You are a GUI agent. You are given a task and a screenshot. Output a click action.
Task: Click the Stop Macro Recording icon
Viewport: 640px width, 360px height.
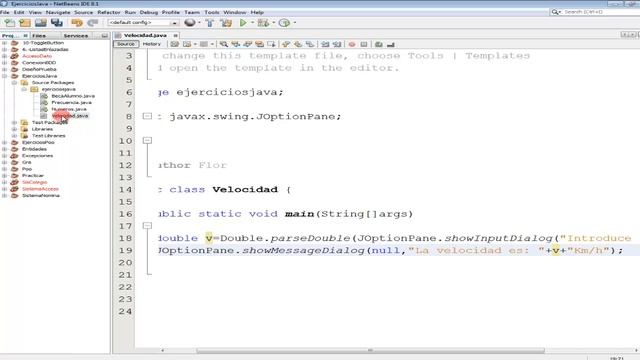(x=364, y=44)
